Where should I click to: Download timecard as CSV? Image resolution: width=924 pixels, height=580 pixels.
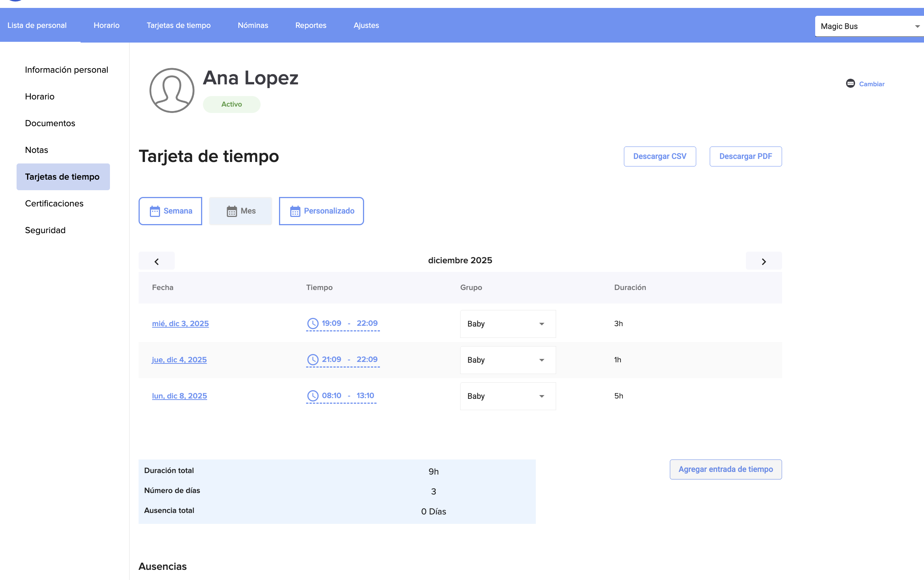tap(659, 157)
